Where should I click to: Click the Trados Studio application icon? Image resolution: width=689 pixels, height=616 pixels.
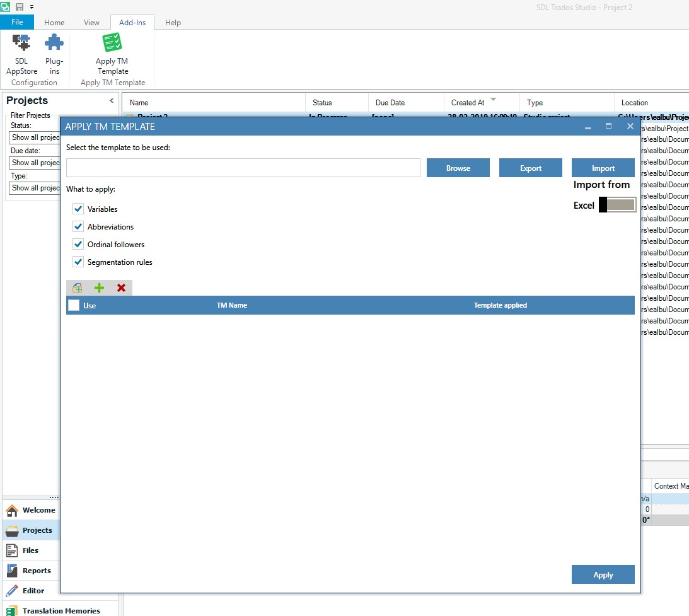pyautogui.click(x=5, y=6)
